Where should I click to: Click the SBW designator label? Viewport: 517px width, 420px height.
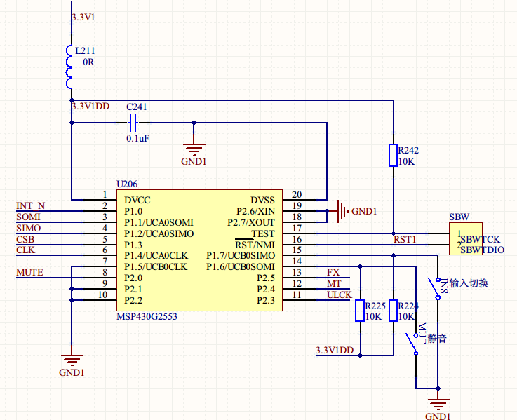[459, 217]
